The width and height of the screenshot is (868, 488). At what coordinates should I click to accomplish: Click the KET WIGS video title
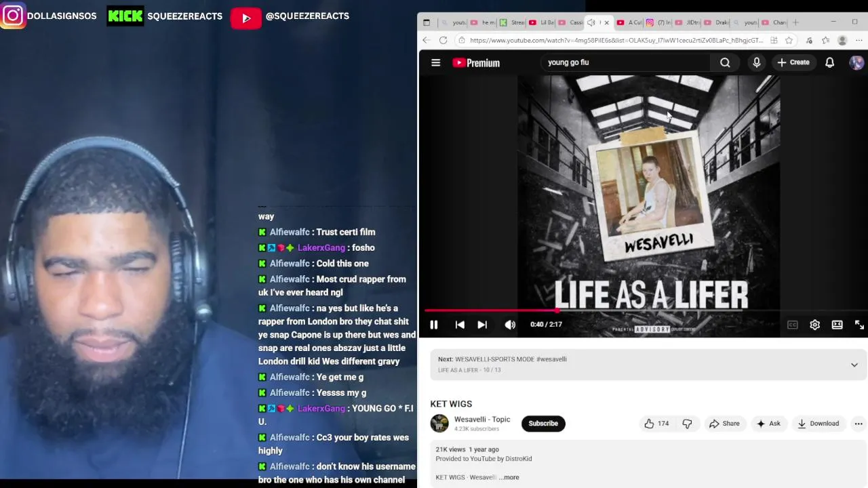451,404
